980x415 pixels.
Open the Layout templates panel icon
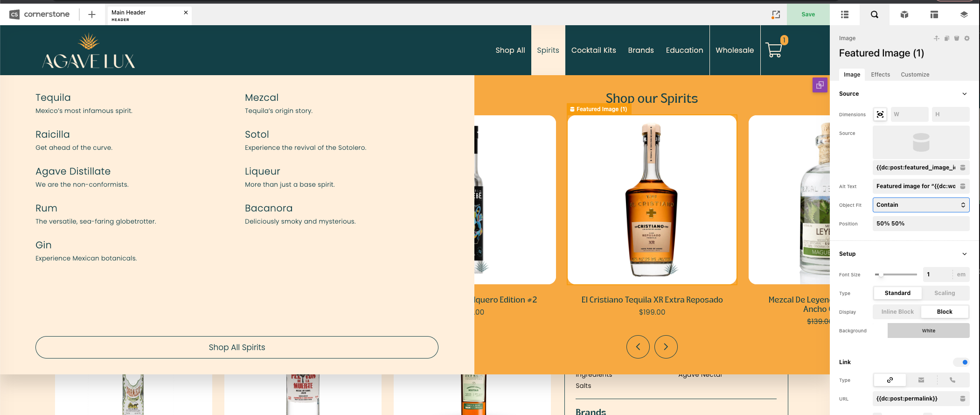point(934,14)
